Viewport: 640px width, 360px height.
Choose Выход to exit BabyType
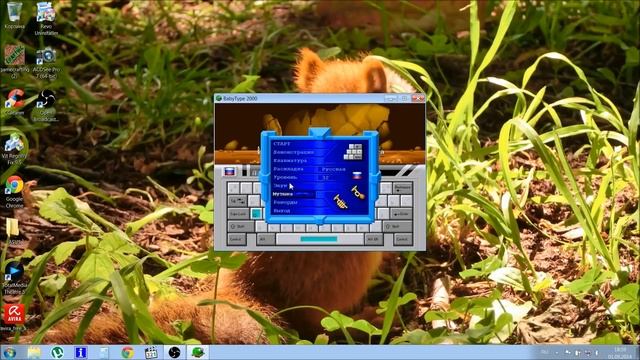tap(282, 211)
